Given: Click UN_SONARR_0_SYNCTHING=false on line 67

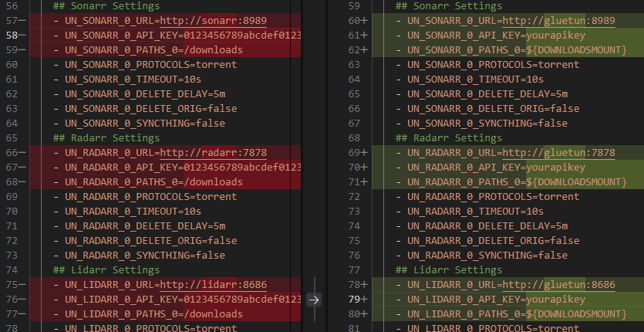Looking at the screenshot, I should click(487, 124).
